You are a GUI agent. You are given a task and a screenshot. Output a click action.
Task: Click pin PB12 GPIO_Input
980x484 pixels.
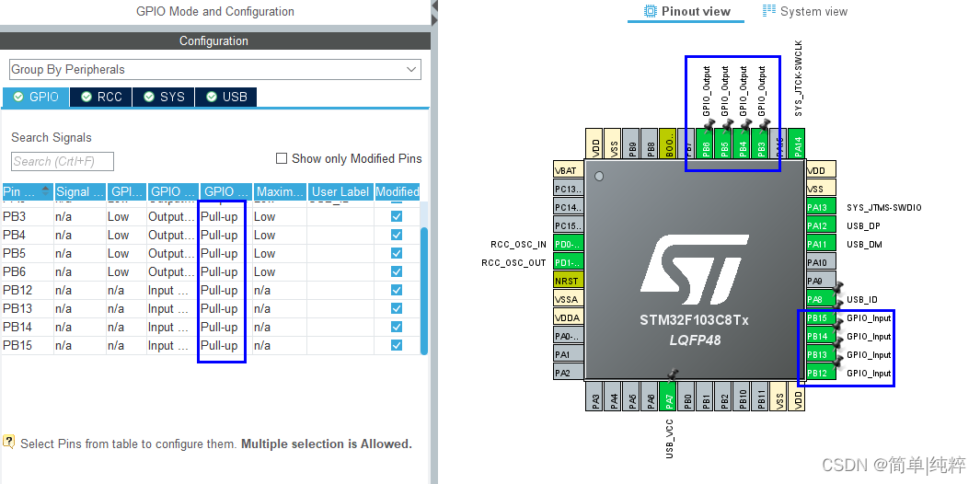820,374
